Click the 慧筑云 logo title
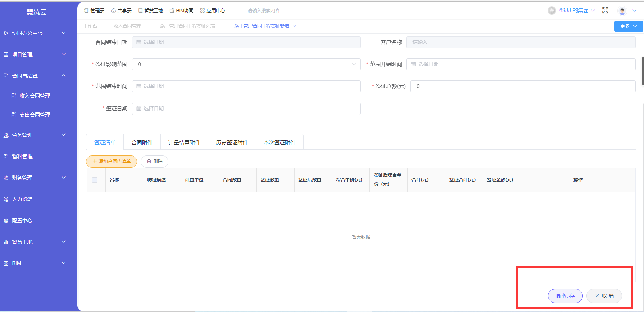The height and width of the screenshot is (312, 644). click(37, 12)
